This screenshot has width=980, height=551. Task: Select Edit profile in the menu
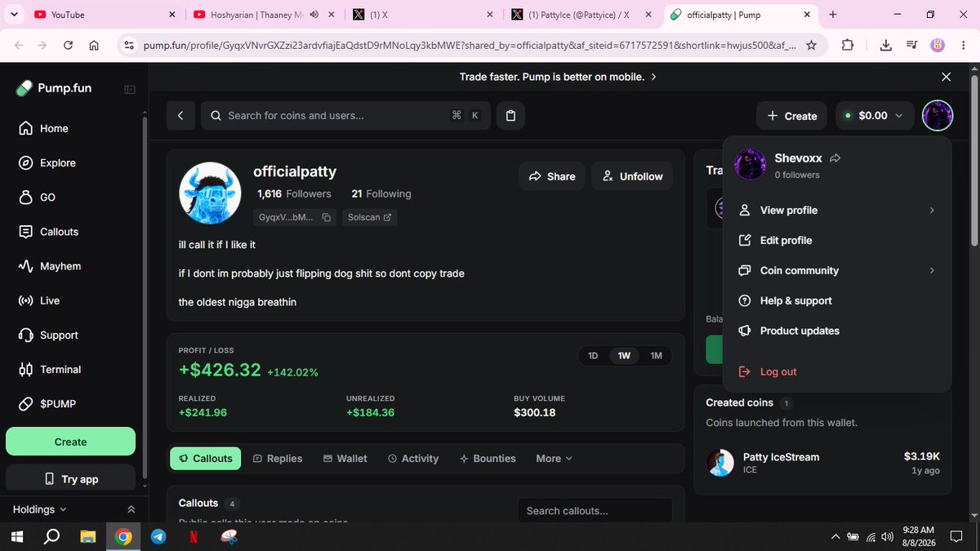coord(836,240)
